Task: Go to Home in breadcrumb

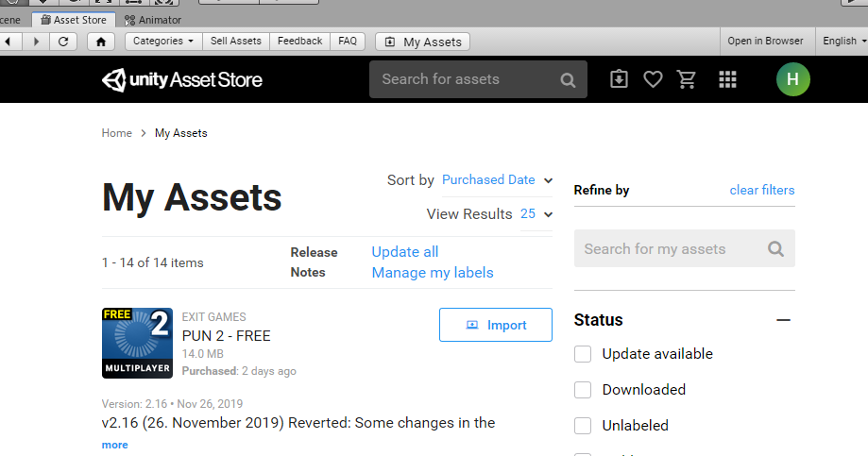Action: 116,133
